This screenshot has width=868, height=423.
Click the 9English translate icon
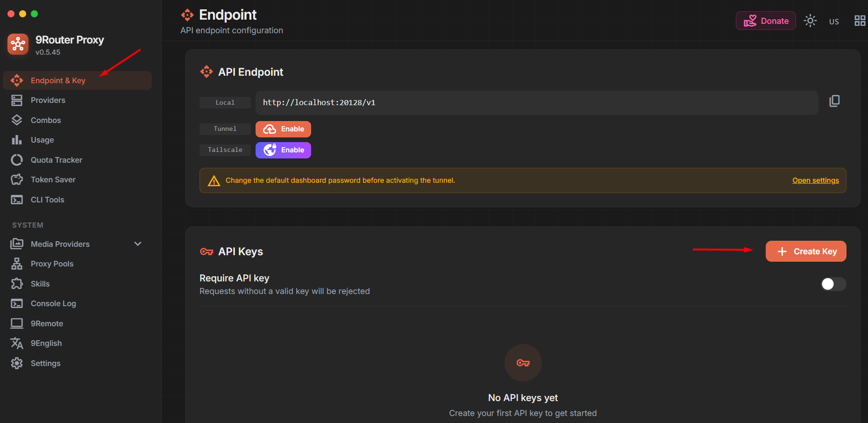click(x=17, y=343)
